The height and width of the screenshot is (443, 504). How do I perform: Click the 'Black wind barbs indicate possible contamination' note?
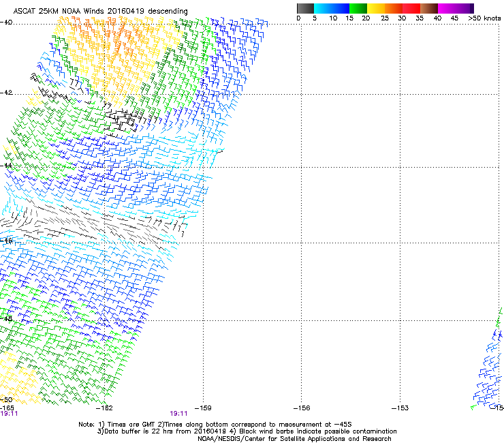point(318,431)
